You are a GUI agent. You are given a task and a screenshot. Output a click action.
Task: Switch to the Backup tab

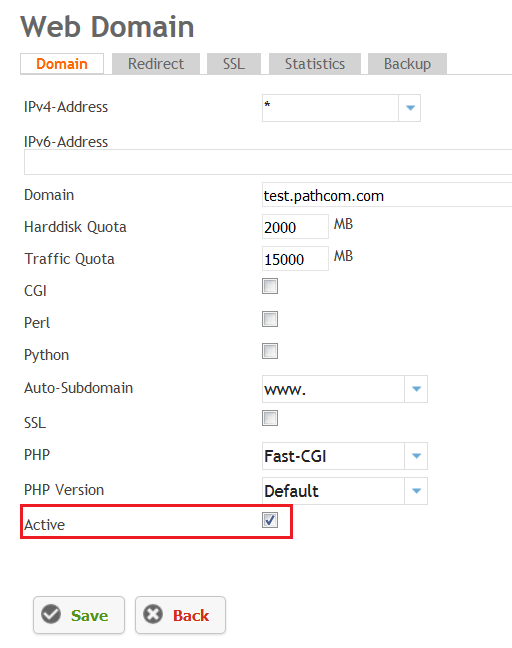(x=407, y=64)
